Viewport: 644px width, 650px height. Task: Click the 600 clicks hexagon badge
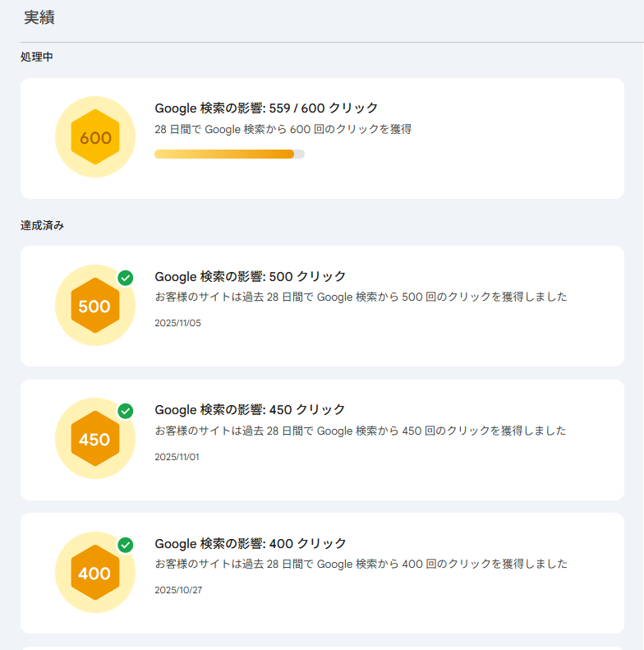click(x=95, y=137)
